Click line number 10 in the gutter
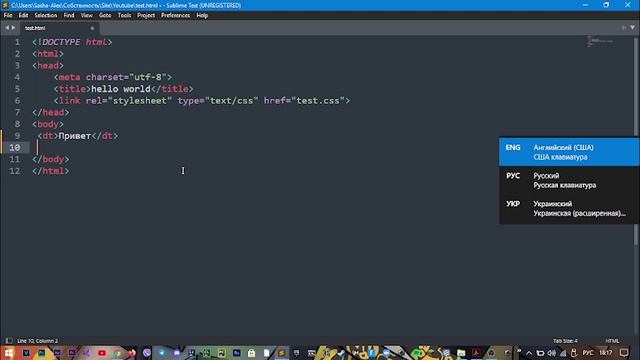The width and height of the screenshot is (640, 360). (x=15, y=148)
